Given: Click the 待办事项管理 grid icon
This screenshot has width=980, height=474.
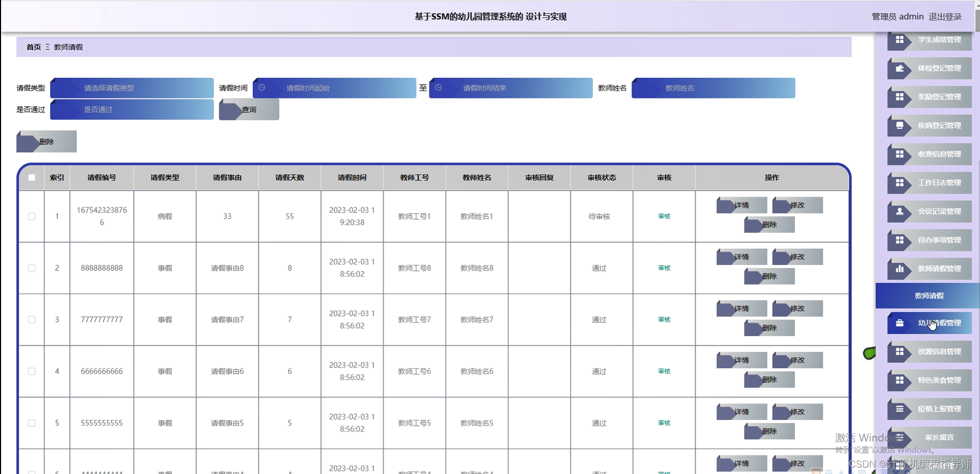Looking at the screenshot, I should (899, 240).
